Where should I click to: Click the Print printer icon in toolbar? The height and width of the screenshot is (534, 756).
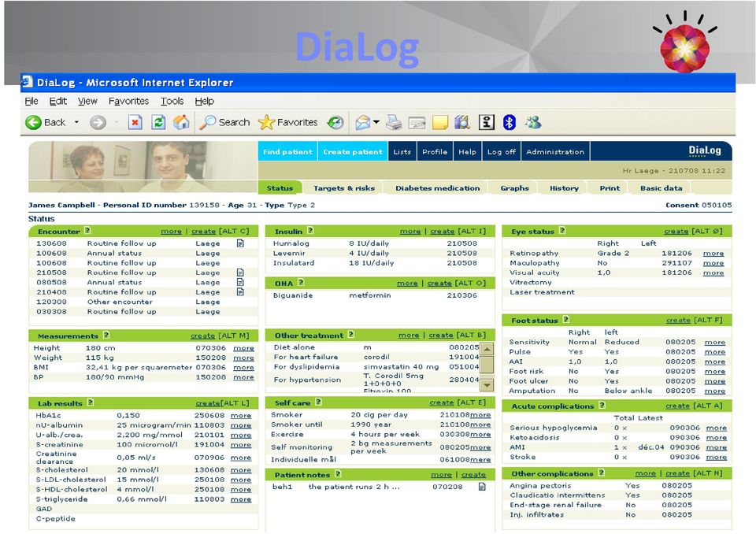394,123
